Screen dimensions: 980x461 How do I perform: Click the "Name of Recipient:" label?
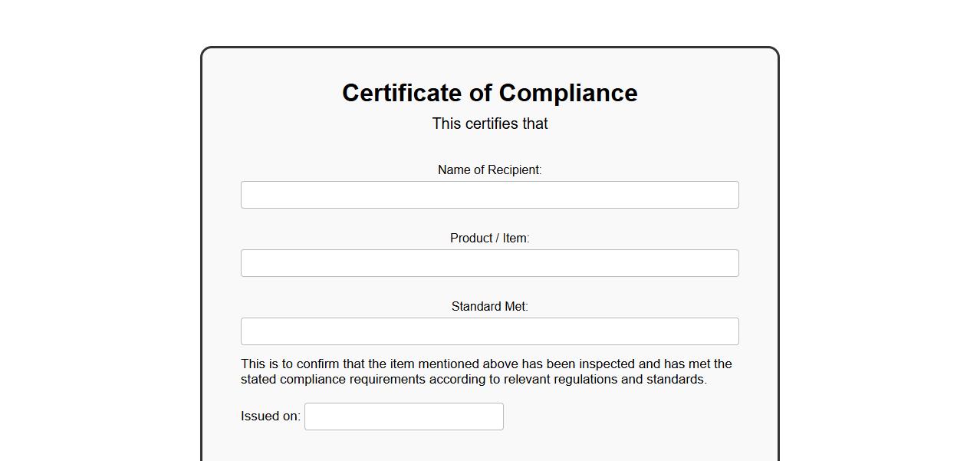tap(489, 170)
